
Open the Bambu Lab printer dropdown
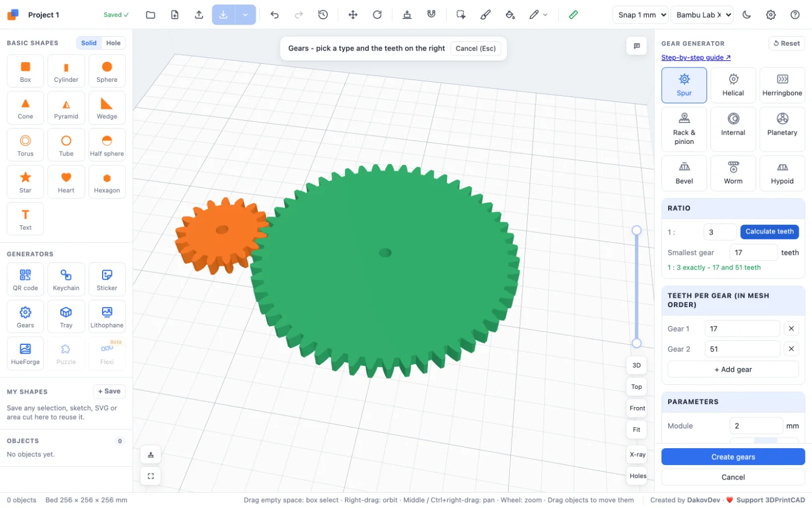(702, 15)
